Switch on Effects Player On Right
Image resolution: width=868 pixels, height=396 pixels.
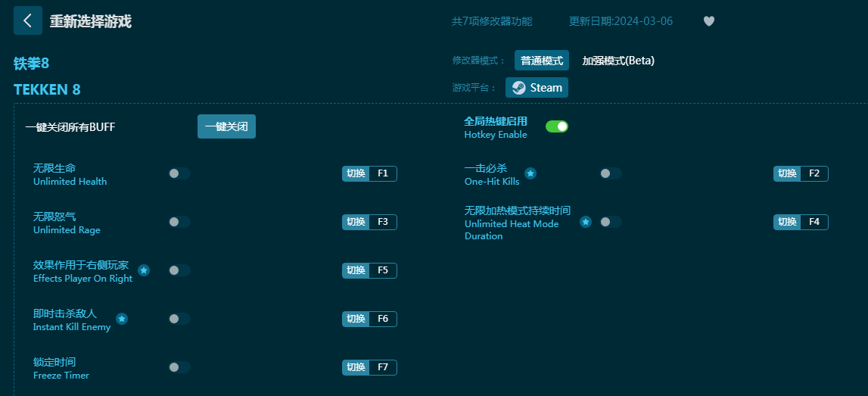click(x=179, y=270)
